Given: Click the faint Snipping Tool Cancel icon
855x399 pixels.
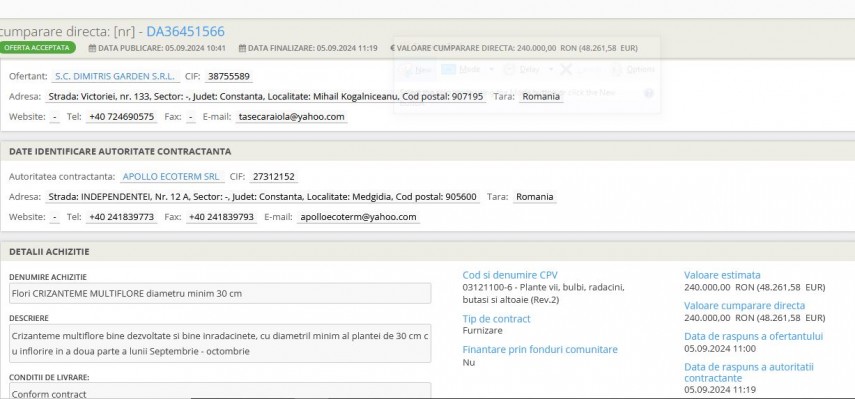Looking at the screenshot, I should [566, 69].
